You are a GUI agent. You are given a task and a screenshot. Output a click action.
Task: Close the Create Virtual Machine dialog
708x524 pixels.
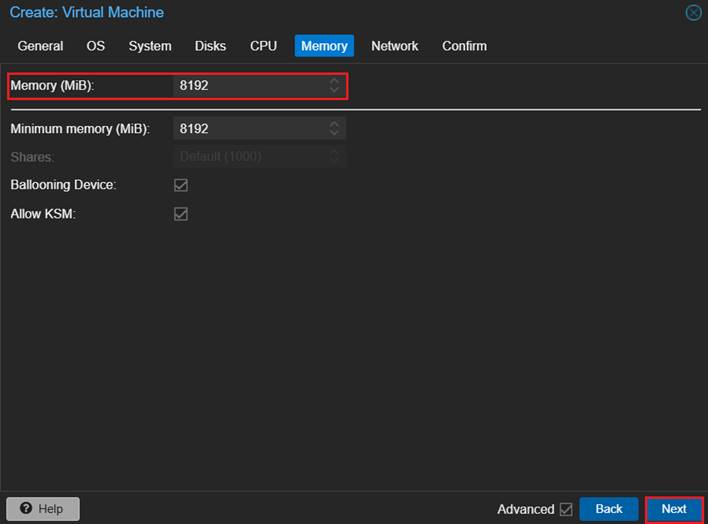(693, 13)
